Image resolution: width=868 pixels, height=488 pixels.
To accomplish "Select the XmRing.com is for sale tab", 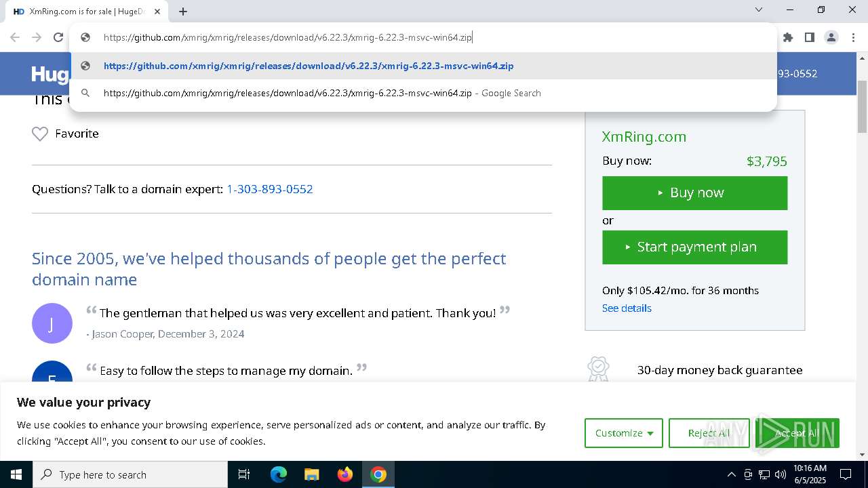I will pyautogui.click(x=88, y=12).
